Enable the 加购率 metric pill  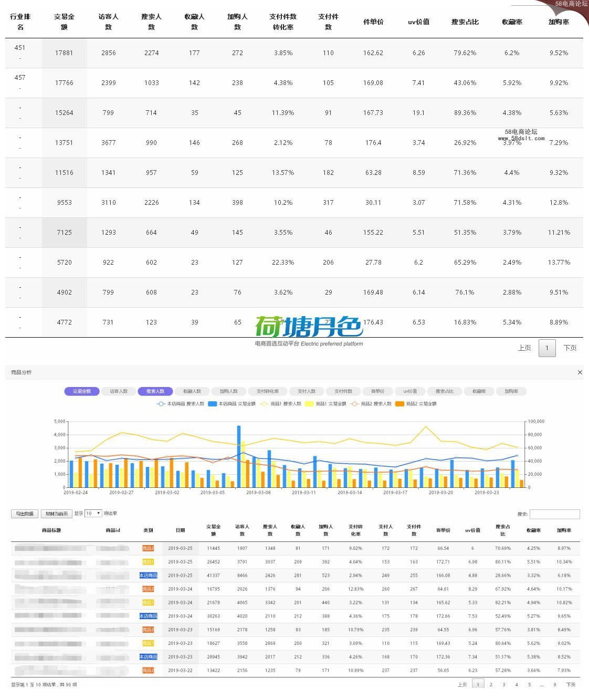click(x=511, y=391)
